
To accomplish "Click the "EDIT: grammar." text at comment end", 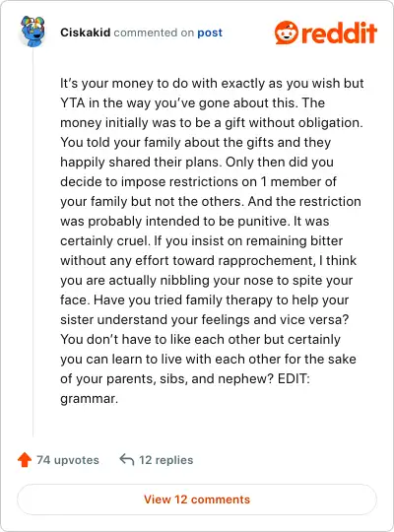I will coord(185,388).
